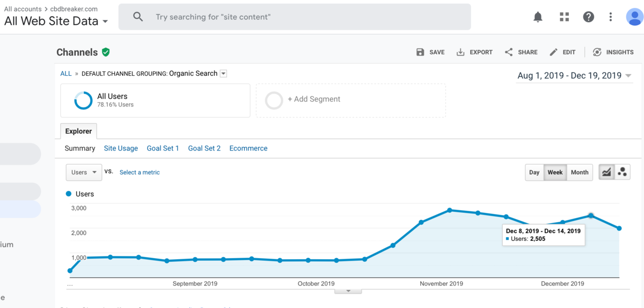This screenshot has height=308, width=644.
Task: Switch to the Site Usage tab
Action: click(121, 148)
